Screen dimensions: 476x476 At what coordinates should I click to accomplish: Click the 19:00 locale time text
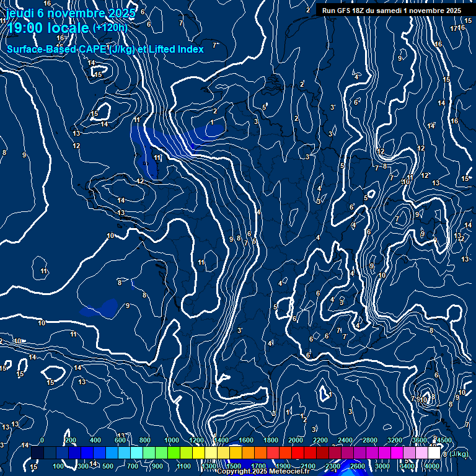point(48,28)
